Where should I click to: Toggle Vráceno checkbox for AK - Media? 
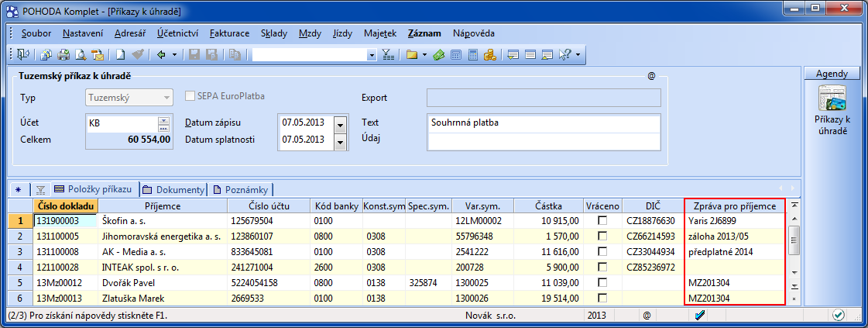603,251
